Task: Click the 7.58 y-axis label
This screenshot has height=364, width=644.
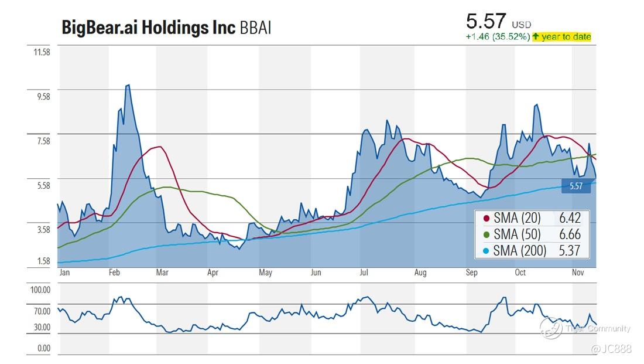Action: pyautogui.click(x=43, y=141)
